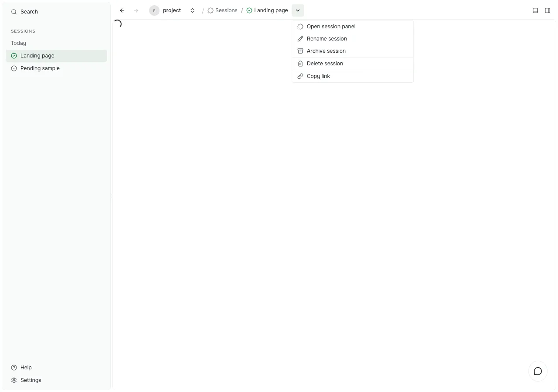Click the Help question mark icon
The width and height of the screenshot is (558, 392).
click(14, 368)
